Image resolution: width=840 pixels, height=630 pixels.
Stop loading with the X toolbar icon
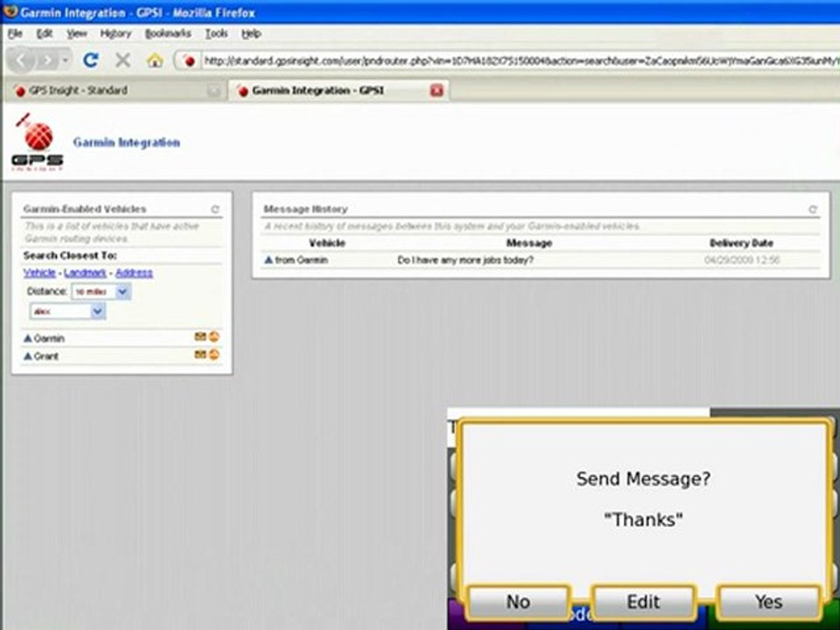tap(122, 60)
